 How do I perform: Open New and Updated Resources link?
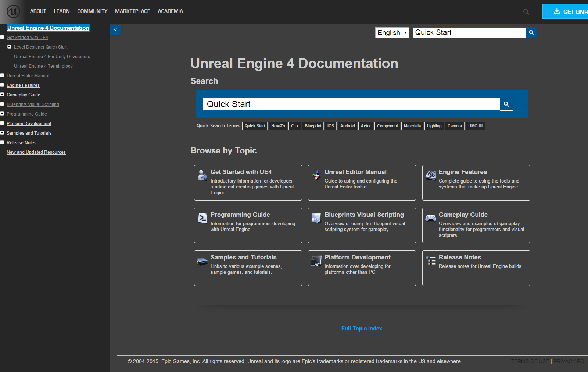point(36,152)
